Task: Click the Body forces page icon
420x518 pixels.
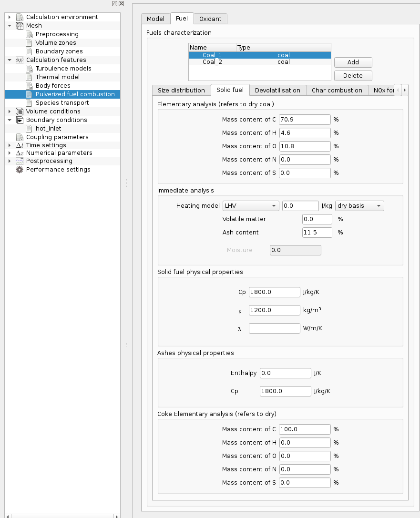Action: click(29, 86)
